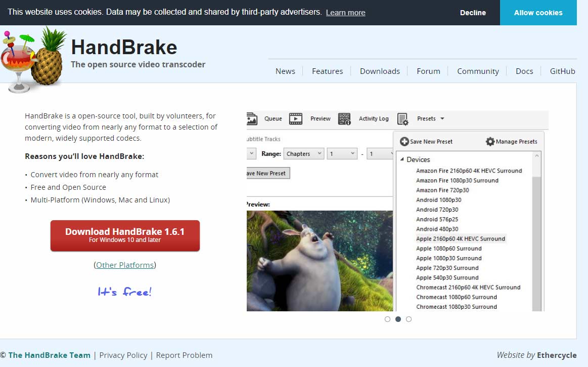
Task: Select the second carousel slide dot
Action: [x=398, y=319]
